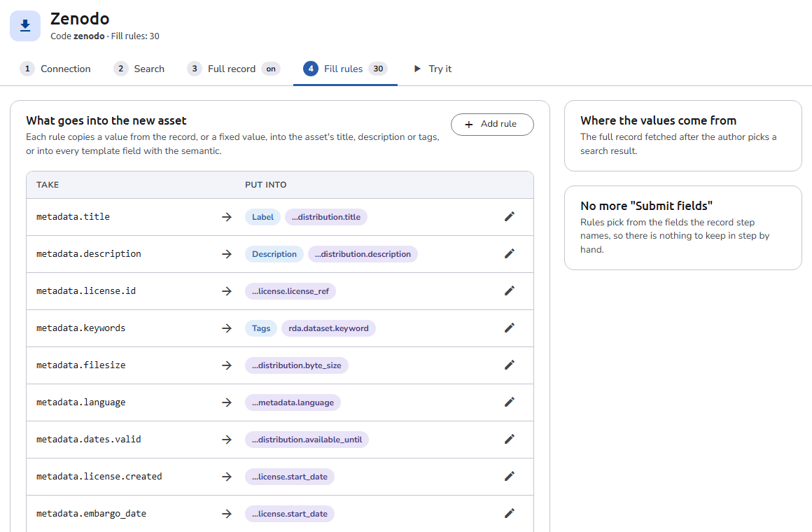The width and height of the screenshot is (812, 532).
Task: Click the arrow in the metadata.filesize row
Action: [227, 365]
